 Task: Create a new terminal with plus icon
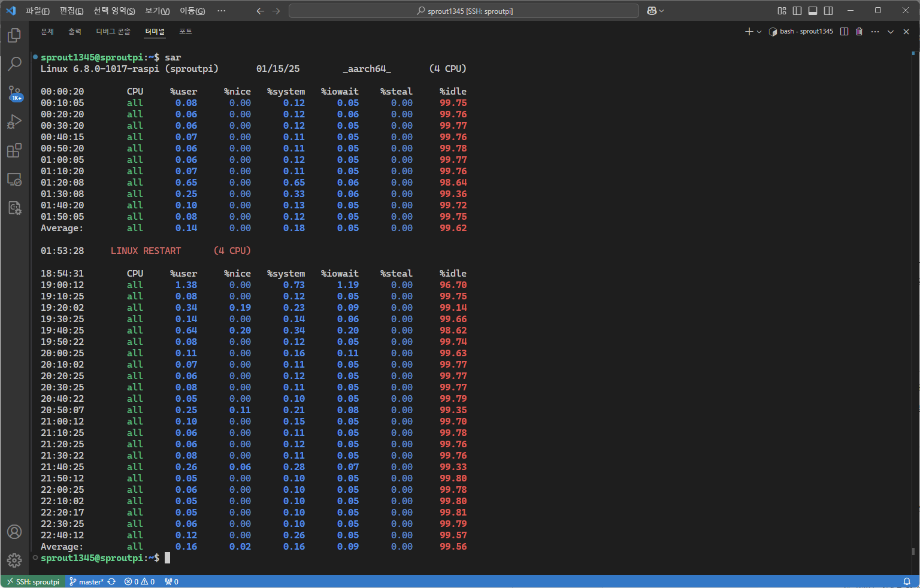coord(749,31)
